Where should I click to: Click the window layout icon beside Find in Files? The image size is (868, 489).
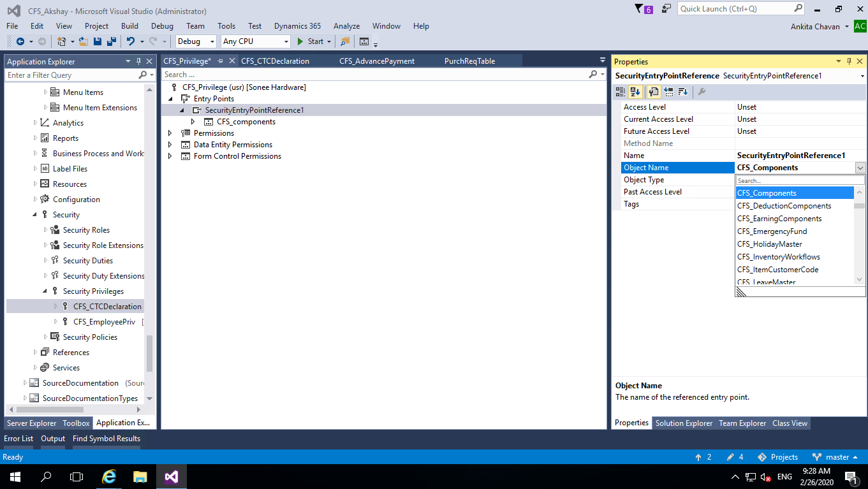[x=364, y=41]
